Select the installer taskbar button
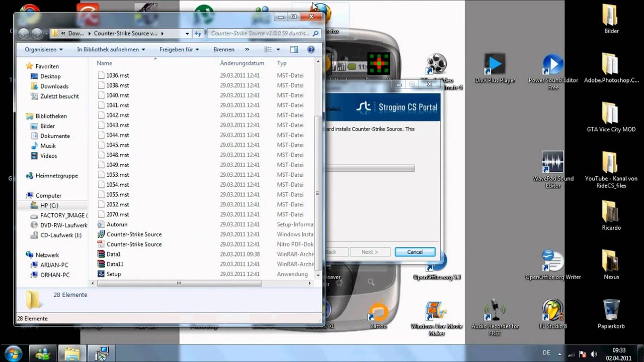Screen dimensions: 644x362 (102, 353)
